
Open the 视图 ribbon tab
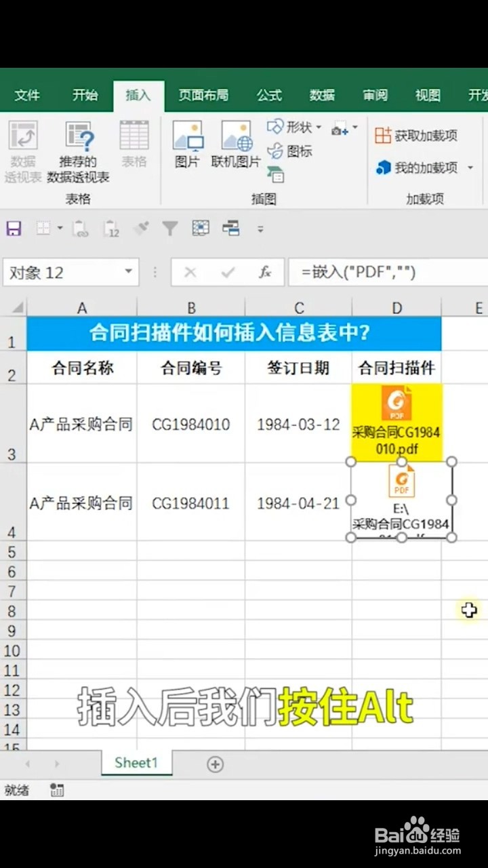(x=428, y=96)
